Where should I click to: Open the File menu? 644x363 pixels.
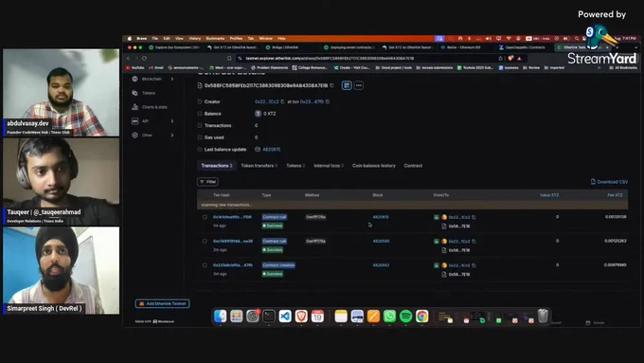point(154,39)
